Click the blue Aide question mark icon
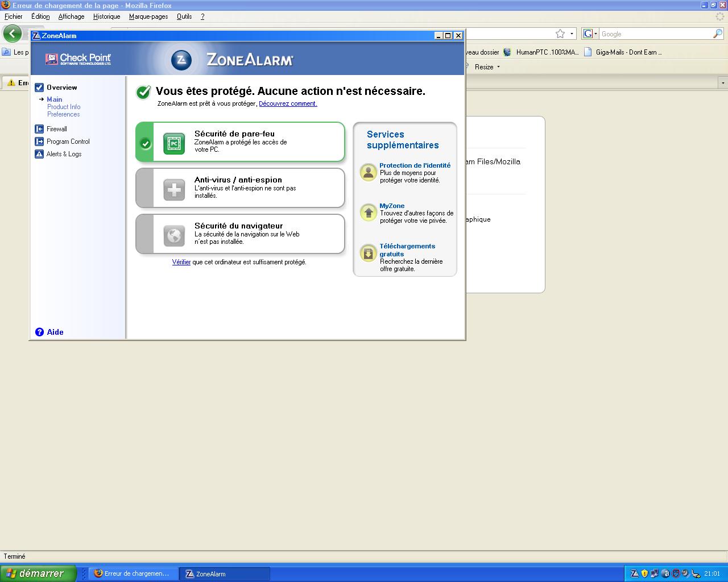Viewport: 728px width, 582px height. [x=39, y=332]
